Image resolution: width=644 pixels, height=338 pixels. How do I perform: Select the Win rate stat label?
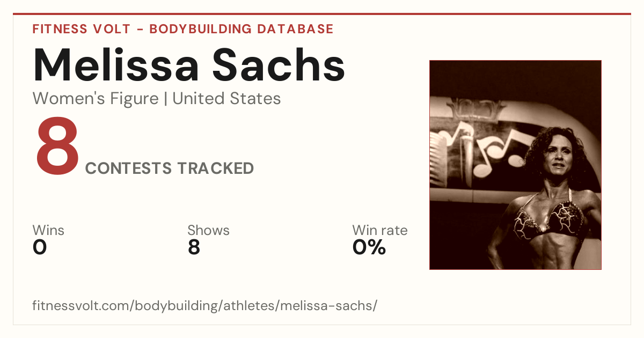[x=380, y=231]
